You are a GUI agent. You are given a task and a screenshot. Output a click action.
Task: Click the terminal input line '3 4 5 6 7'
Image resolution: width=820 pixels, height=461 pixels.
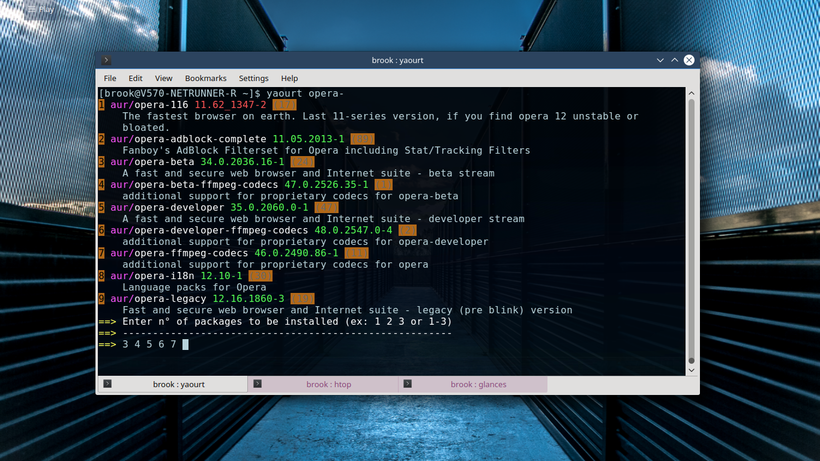(x=144, y=344)
